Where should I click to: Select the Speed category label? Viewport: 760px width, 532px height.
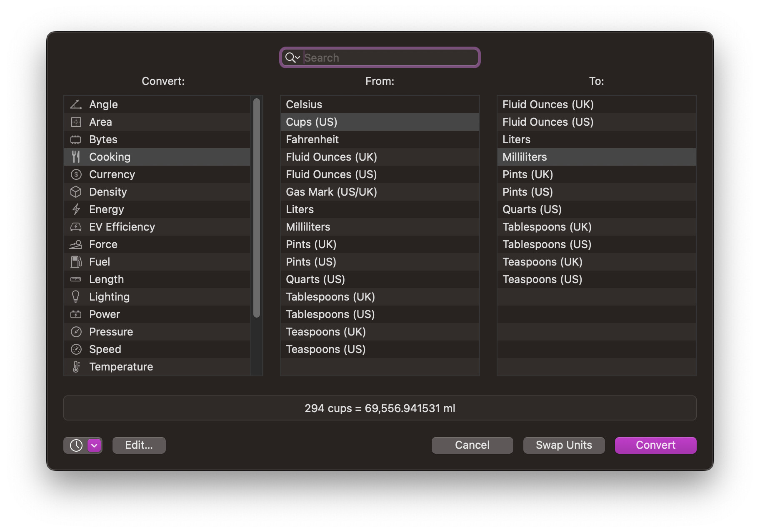(x=105, y=349)
